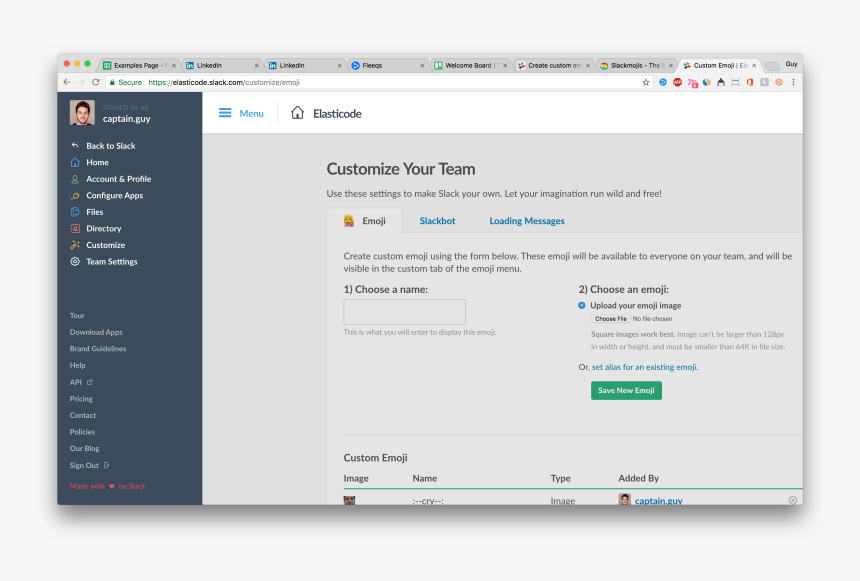Open the Our Blog link
The height and width of the screenshot is (581, 860).
pos(84,448)
